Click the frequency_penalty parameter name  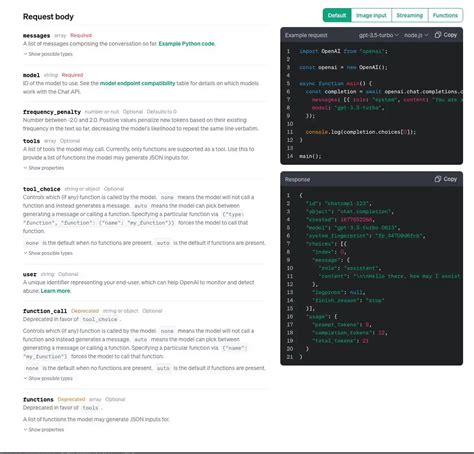[x=52, y=112]
